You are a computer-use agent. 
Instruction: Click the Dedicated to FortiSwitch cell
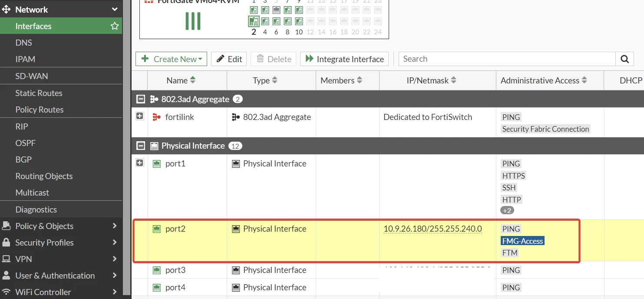pos(428,117)
